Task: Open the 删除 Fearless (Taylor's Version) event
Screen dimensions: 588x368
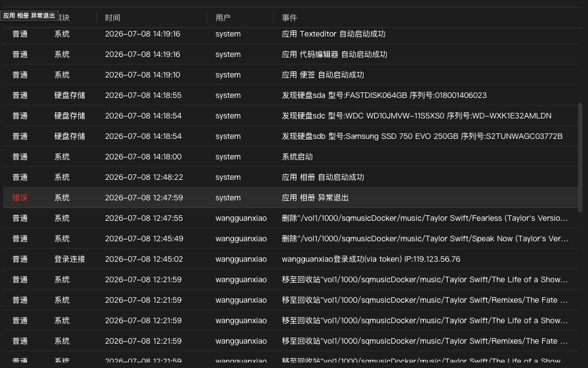Action: coord(424,218)
